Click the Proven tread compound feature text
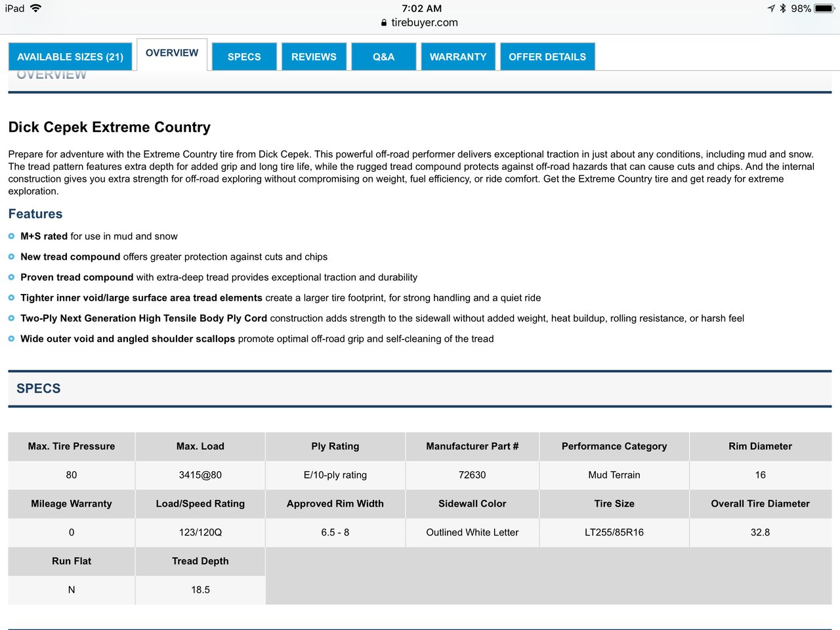This screenshot has height=630, width=840. pyautogui.click(x=219, y=277)
